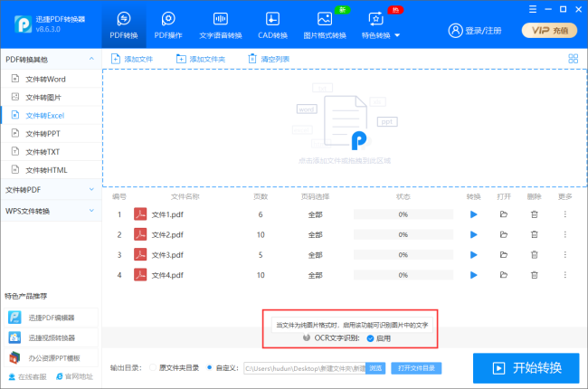The image size is (588, 389).
Task: Delete 文件2.pdf from the list
Action: 535,234
